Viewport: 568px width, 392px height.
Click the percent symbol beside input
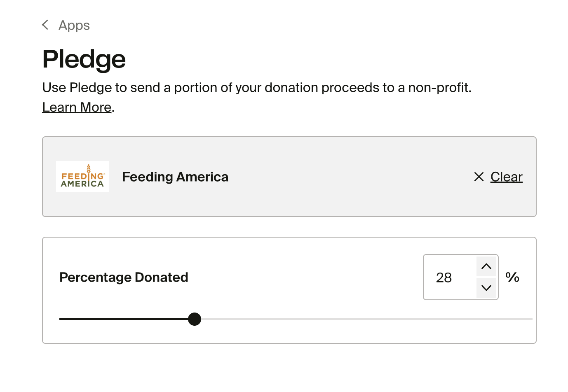click(512, 277)
